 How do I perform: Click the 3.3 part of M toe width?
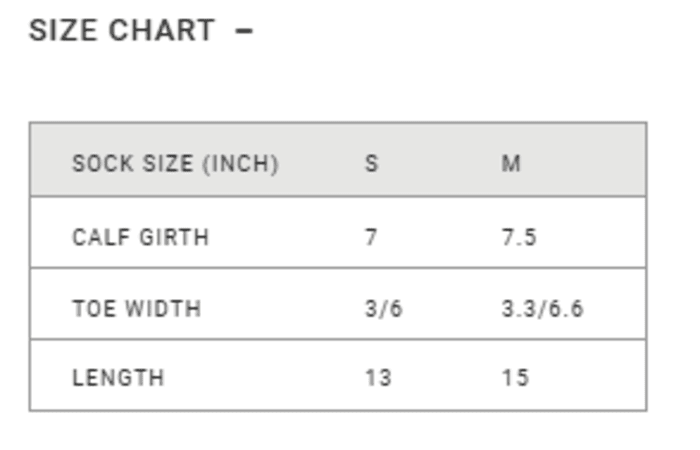tap(518, 308)
